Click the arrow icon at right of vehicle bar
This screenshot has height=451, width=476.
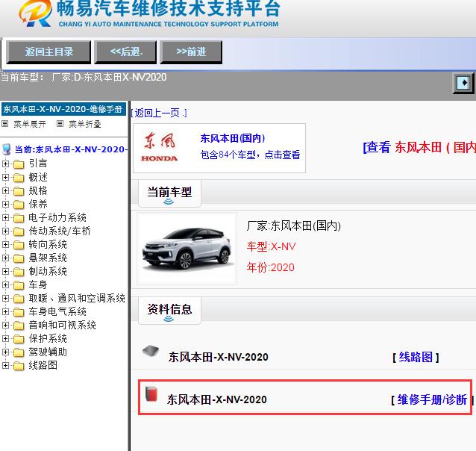point(463,82)
